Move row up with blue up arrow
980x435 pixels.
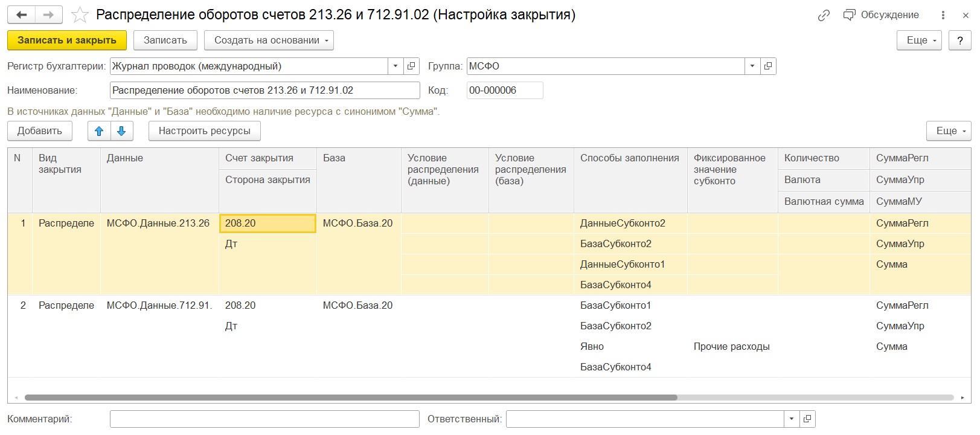[99, 131]
